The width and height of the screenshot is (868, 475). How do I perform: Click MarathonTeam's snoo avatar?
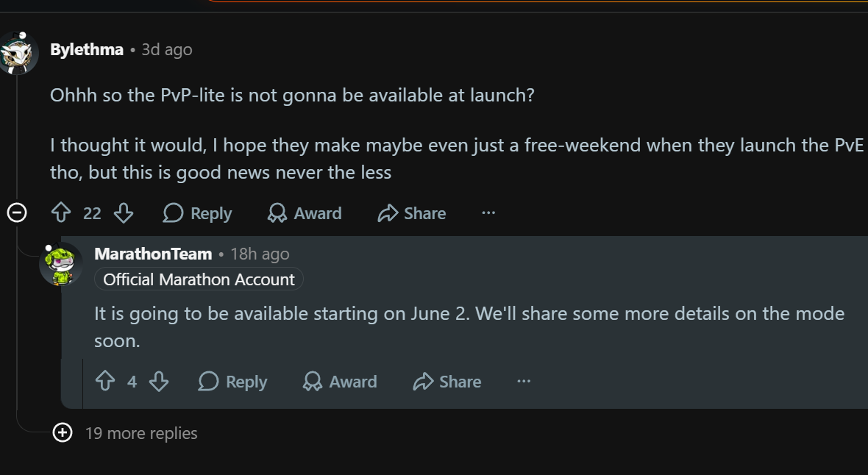[x=61, y=265]
